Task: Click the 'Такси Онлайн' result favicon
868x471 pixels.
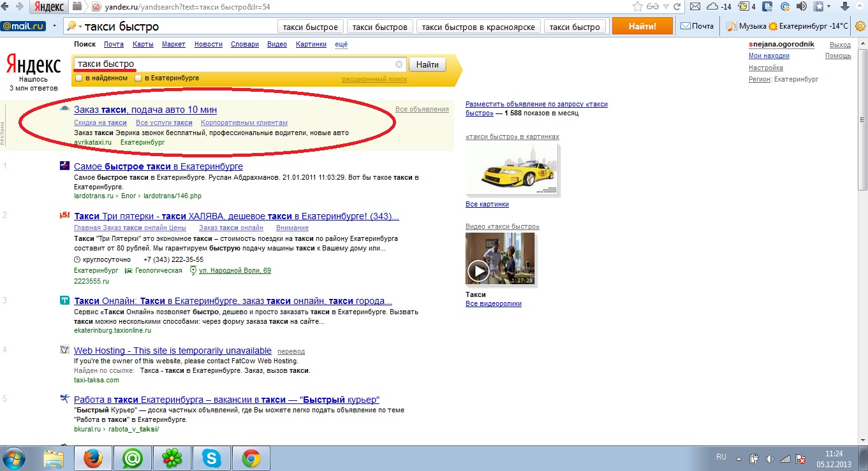Action: pyautogui.click(x=64, y=300)
